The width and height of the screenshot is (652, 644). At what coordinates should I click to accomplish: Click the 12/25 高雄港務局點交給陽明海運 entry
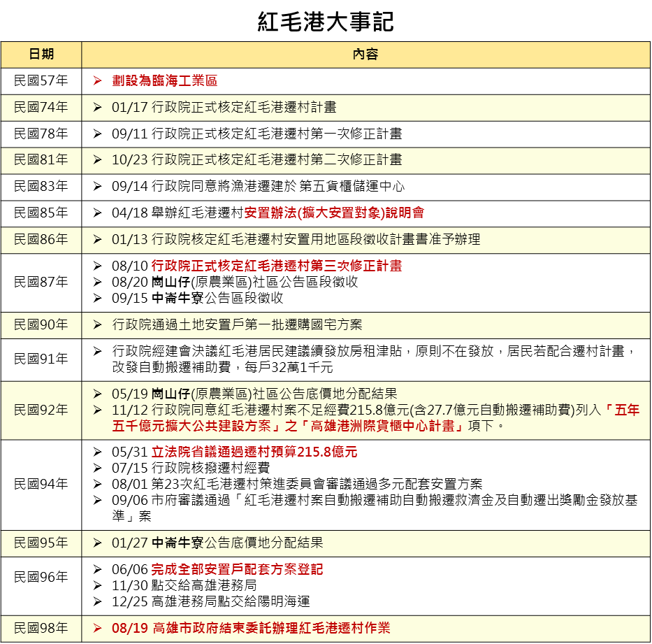[210, 601]
